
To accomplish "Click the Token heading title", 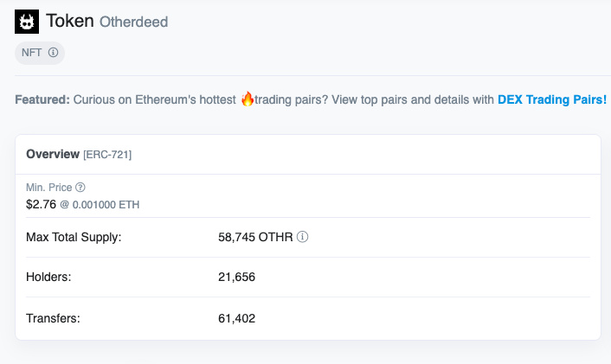I will 70,21.
